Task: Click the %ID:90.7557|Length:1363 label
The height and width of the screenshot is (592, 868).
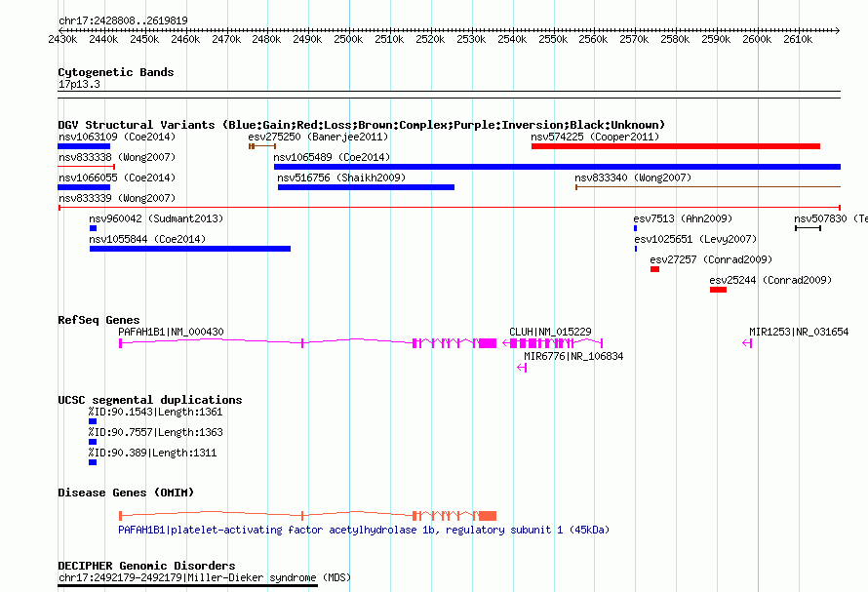Action: [155, 432]
